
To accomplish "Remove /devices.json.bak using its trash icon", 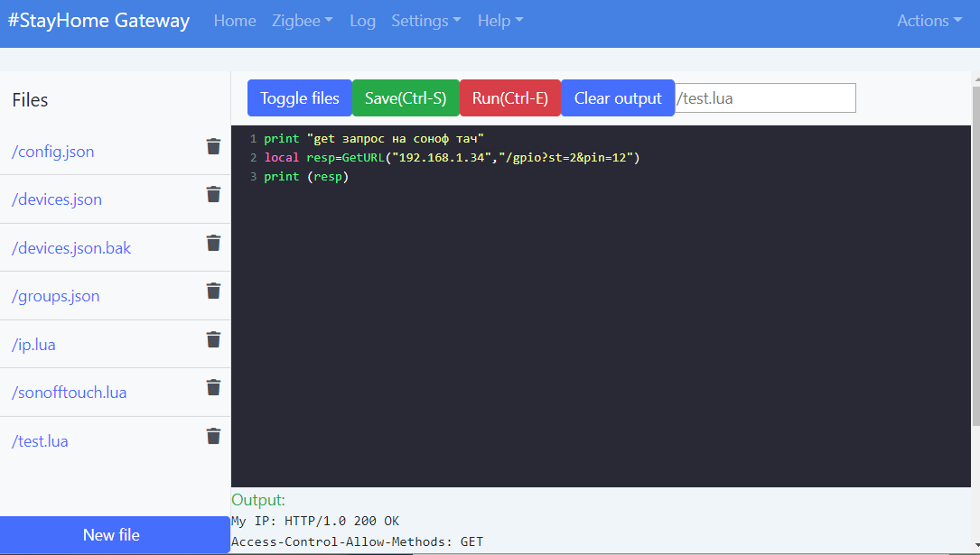I will (214, 243).
